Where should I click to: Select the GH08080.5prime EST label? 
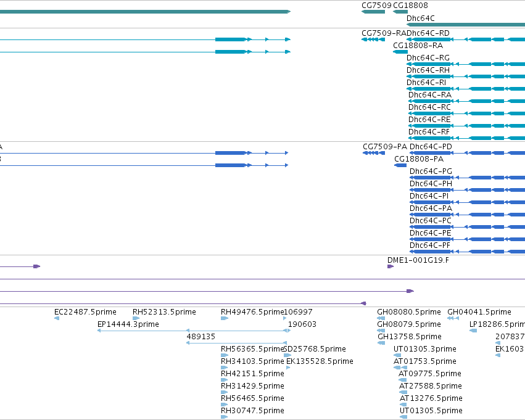pos(409,312)
